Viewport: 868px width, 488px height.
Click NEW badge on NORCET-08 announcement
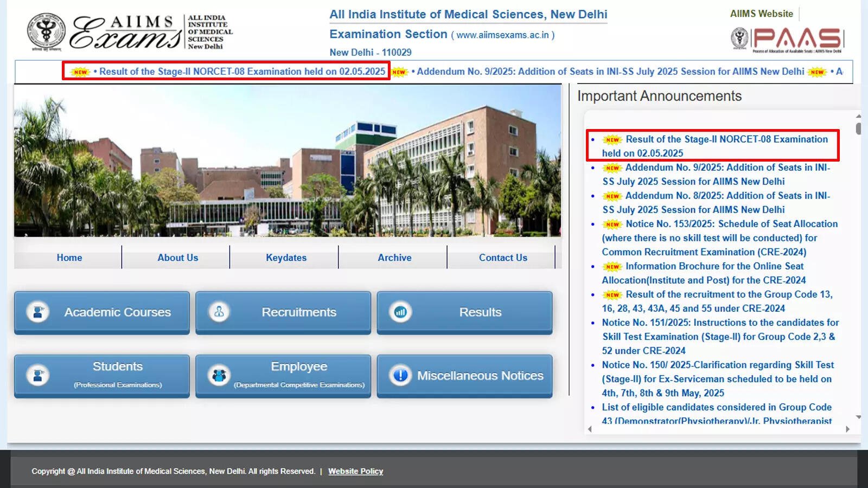[x=612, y=139]
